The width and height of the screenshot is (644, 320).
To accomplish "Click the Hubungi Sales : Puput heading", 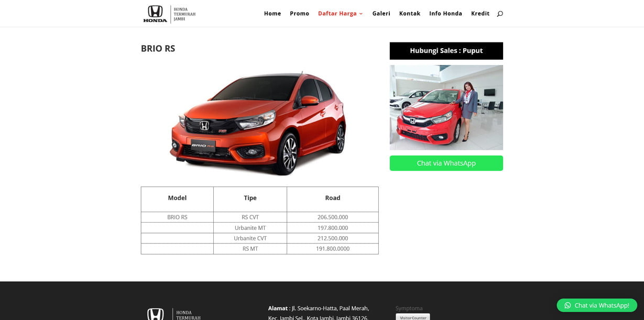I will coord(446,51).
